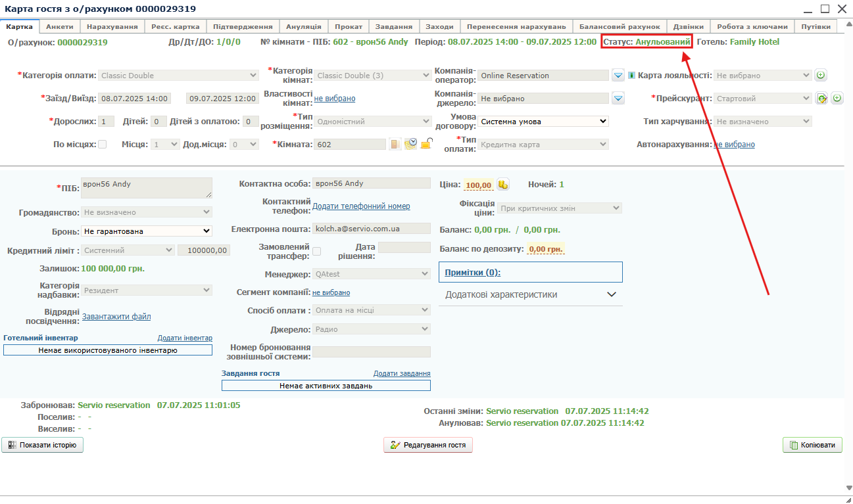
Task: Open Умова договору dropdown
Action: [x=543, y=122]
